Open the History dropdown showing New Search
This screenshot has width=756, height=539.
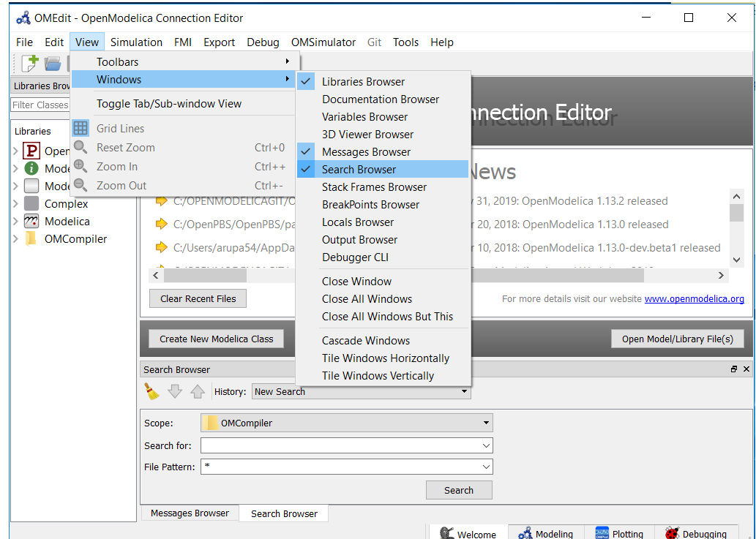point(361,392)
